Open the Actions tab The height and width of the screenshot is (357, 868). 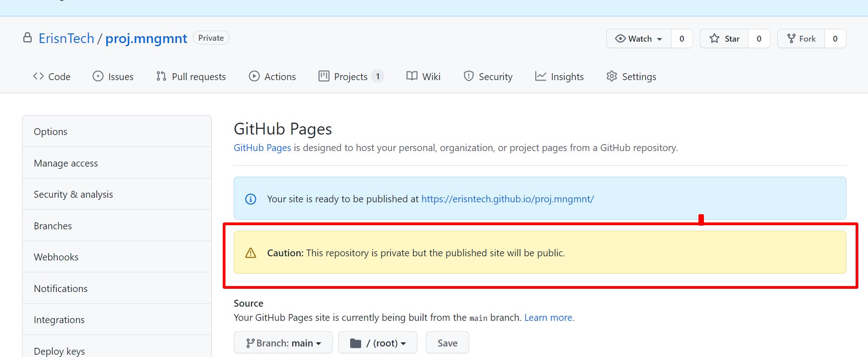273,76
